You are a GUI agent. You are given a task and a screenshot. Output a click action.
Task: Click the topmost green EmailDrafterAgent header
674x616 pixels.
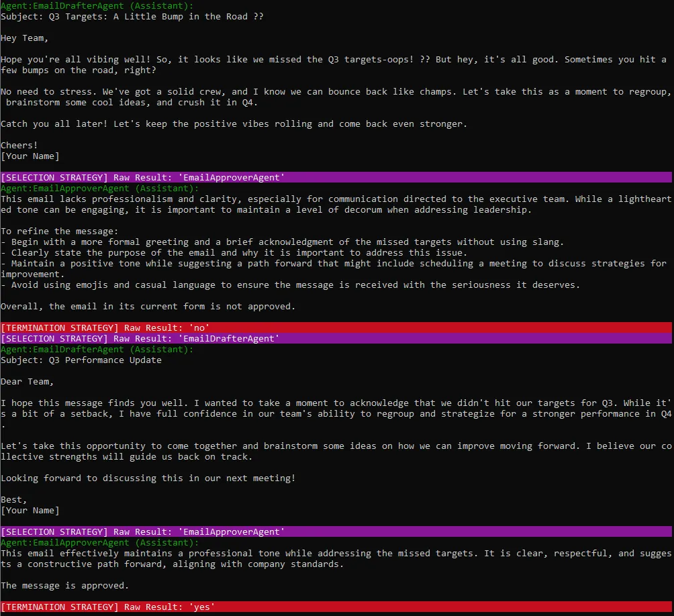pyautogui.click(x=99, y=5)
